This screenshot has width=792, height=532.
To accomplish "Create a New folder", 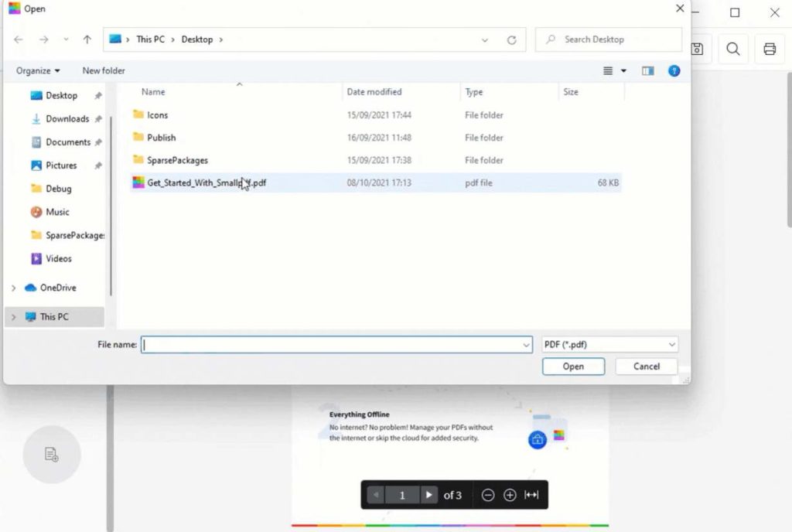I will point(104,70).
